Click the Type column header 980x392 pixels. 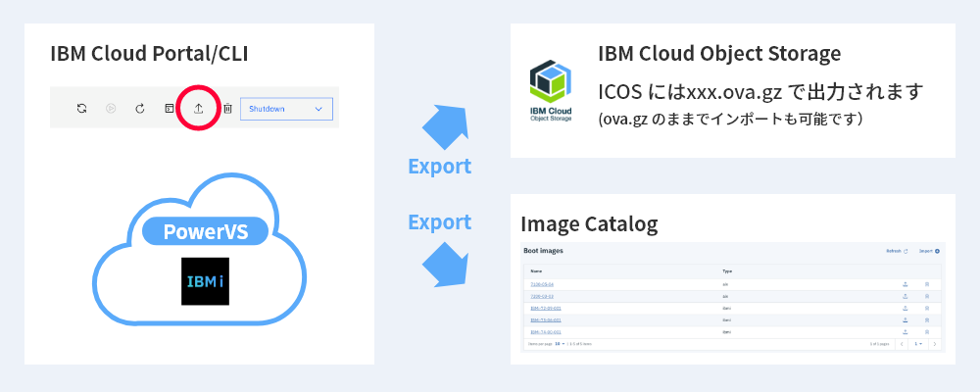pyautogui.click(x=727, y=271)
